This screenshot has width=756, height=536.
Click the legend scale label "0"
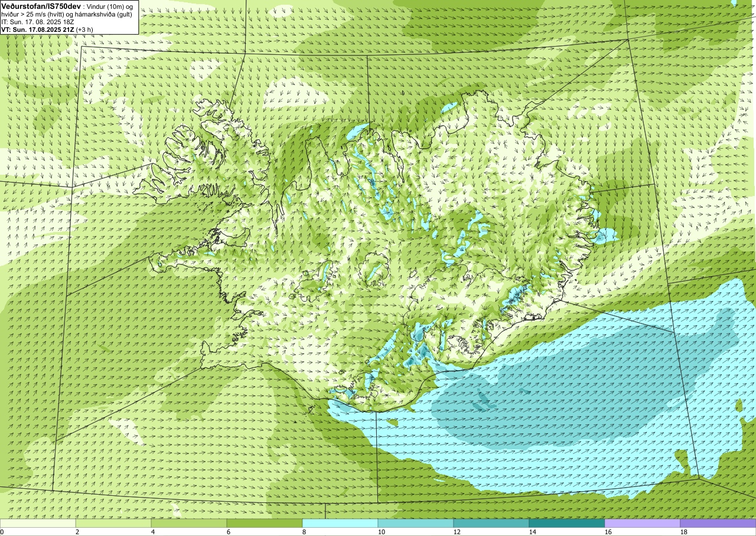(2, 532)
